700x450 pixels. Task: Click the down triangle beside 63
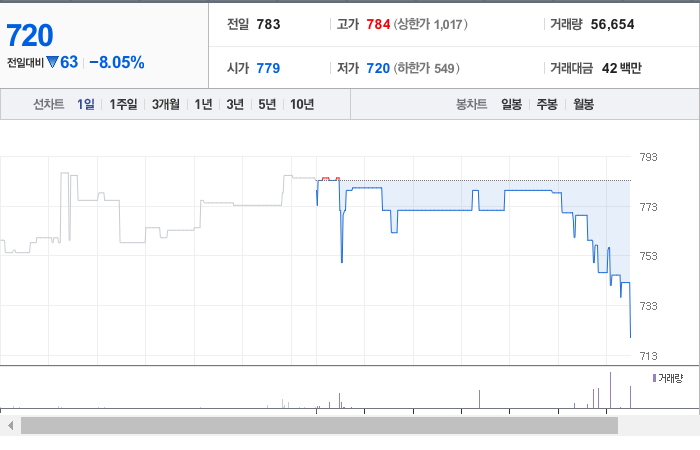(x=52, y=62)
